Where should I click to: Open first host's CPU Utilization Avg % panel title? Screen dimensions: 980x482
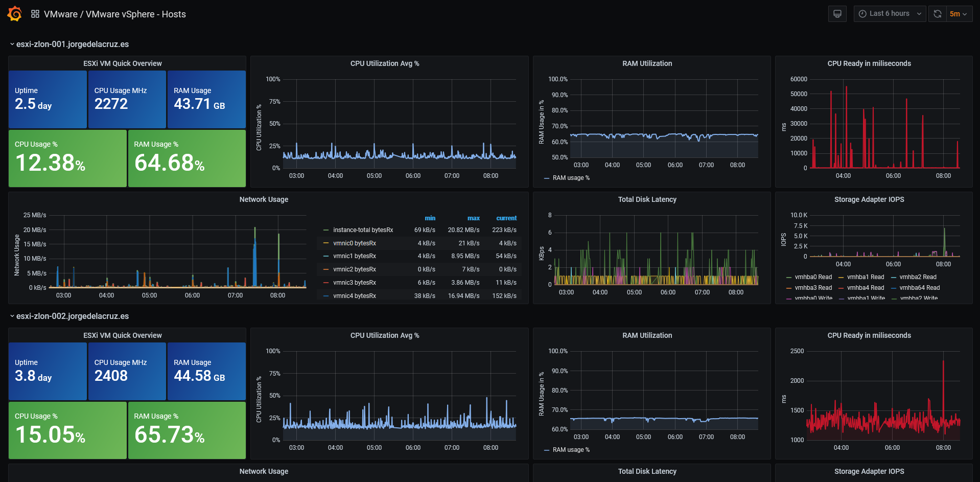[x=385, y=63]
